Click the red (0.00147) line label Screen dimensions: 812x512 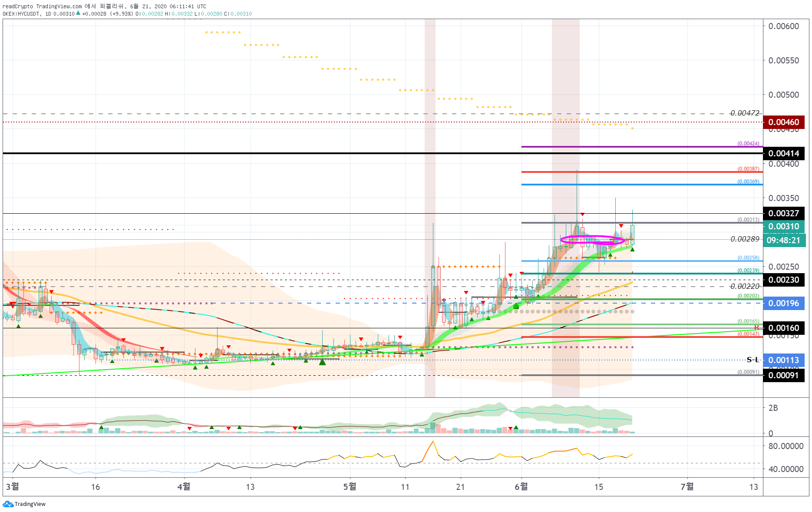pyautogui.click(x=748, y=334)
